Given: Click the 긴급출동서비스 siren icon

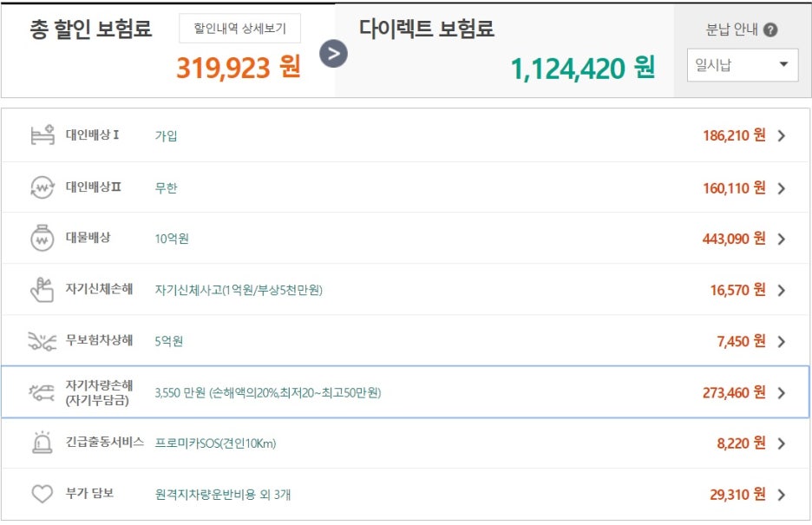Looking at the screenshot, I should point(43,443).
